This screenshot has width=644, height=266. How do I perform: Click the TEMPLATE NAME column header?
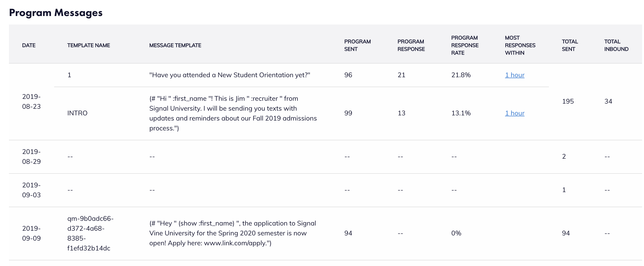(x=89, y=45)
